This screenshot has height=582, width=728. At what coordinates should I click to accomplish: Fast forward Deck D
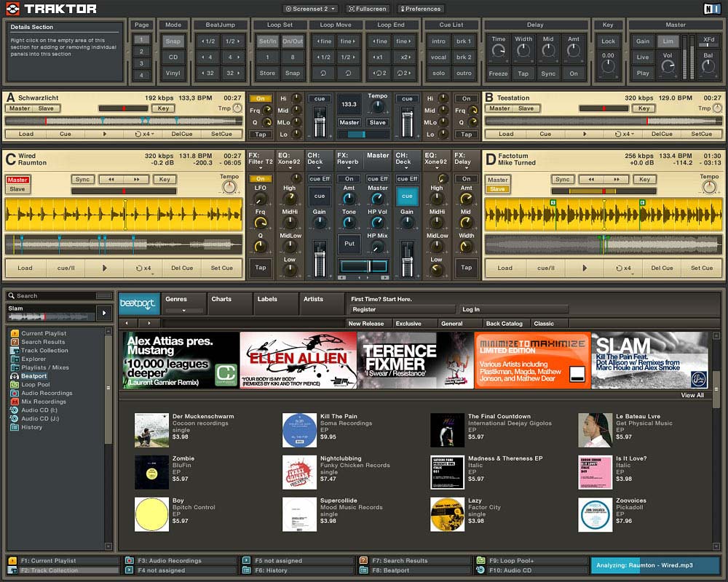[616, 179]
